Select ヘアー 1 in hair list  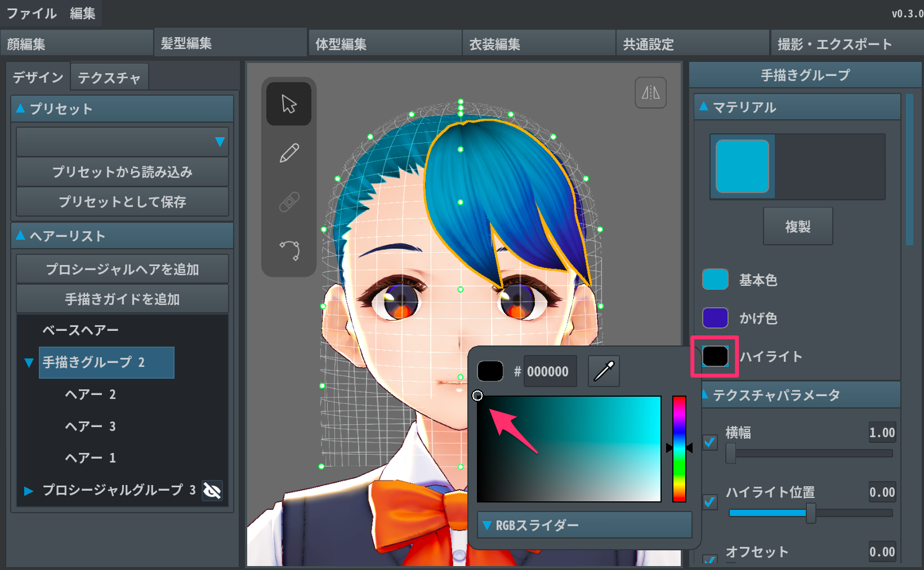[90, 458]
